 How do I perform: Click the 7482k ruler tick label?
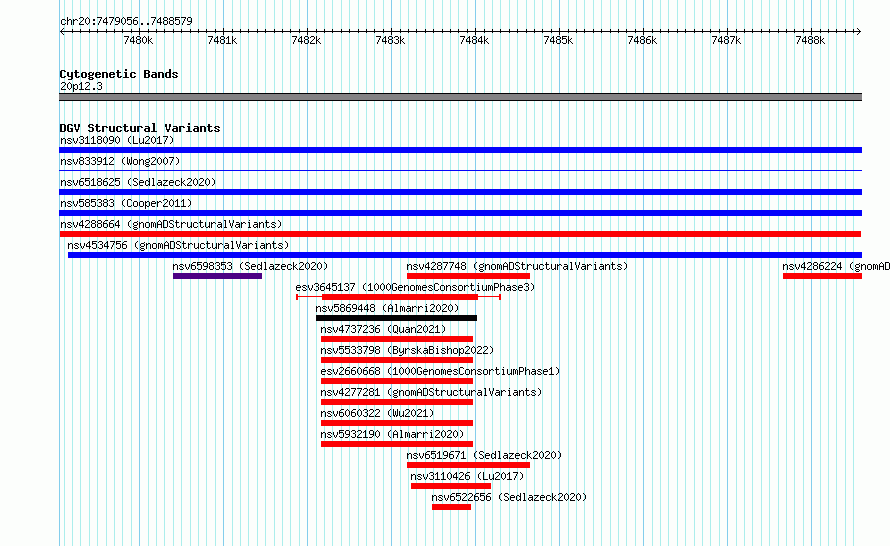coord(306,40)
